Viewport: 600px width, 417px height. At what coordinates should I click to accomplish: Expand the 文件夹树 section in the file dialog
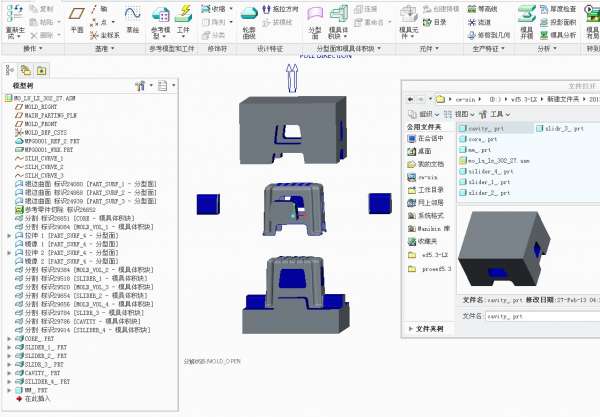(x=411, y=329)
